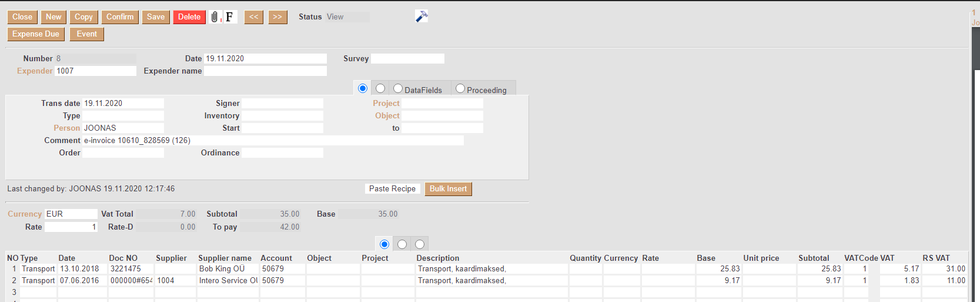Open the Person lookup link

pos(67,128)
